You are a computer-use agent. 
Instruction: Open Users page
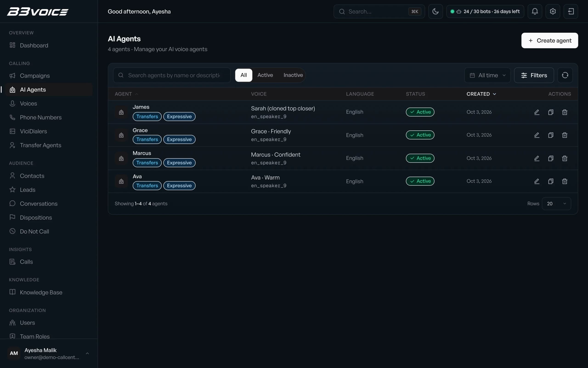49,322
